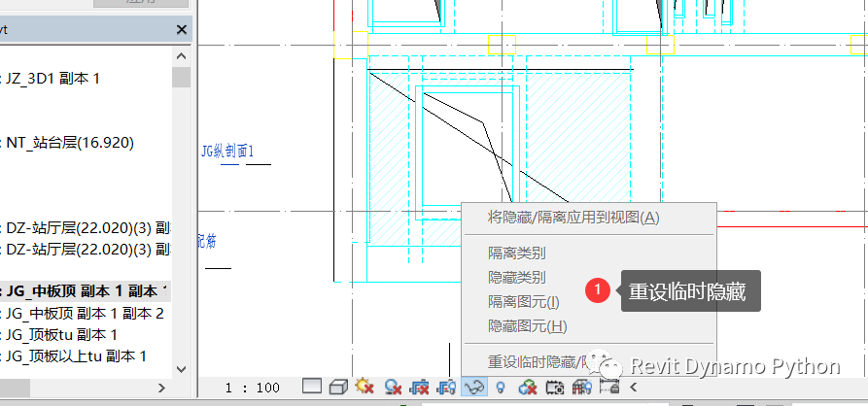The width and height of the screenshot is (868, 406).
Task: Select view JG_中板顶 副本 1 副本 2
Action: [x=85, y=314]
